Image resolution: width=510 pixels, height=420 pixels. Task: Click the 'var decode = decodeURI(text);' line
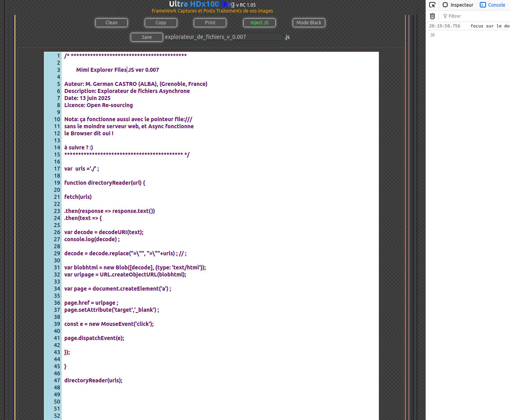(x=104, y=232)
